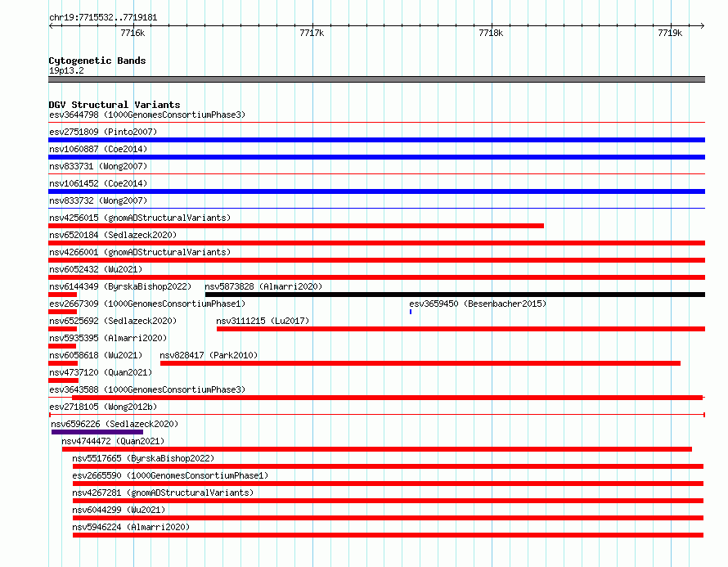Select the nsv3111215 (Lu2017) label
This screenshot has width=728, height=567.
[263, 321]
